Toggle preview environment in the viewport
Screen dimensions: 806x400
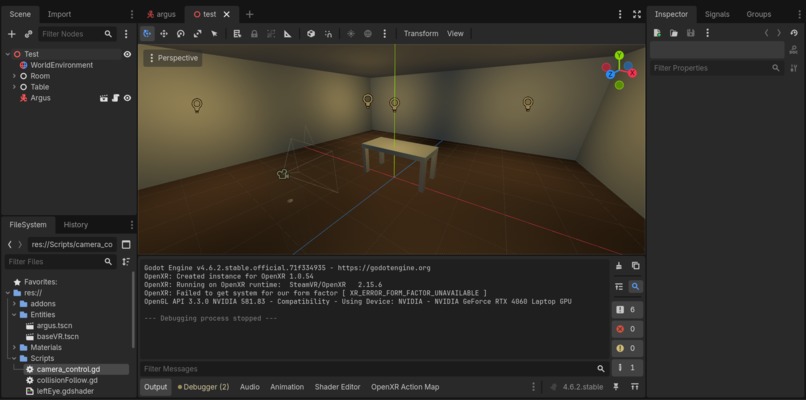tap(368, 33)
